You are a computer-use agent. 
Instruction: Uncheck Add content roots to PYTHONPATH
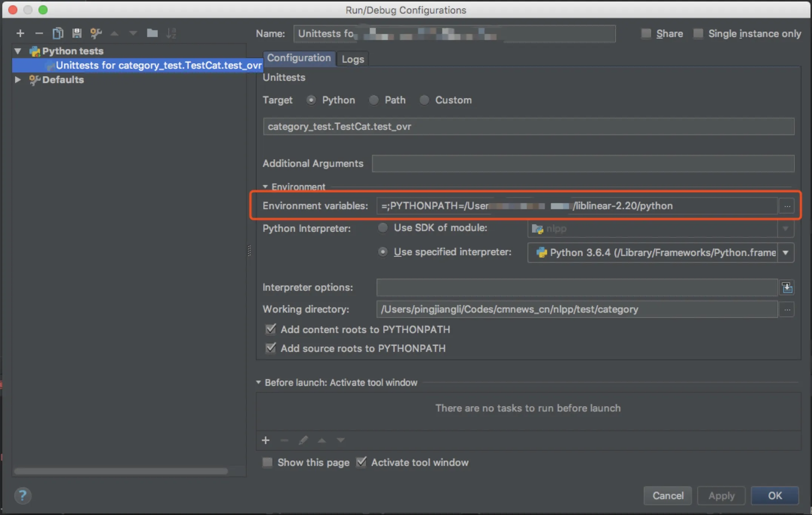pyautogui.click(x=271, y=329)
